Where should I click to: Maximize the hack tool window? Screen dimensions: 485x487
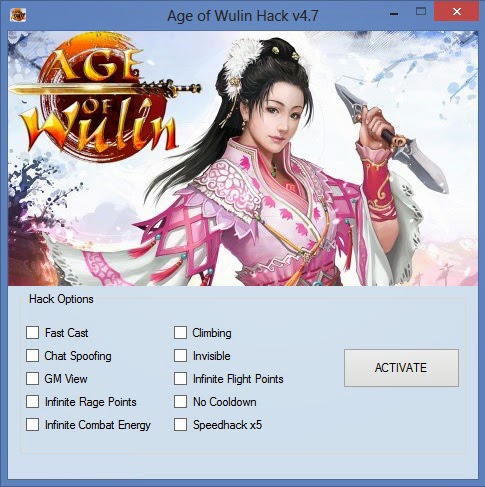coord(421,12)
